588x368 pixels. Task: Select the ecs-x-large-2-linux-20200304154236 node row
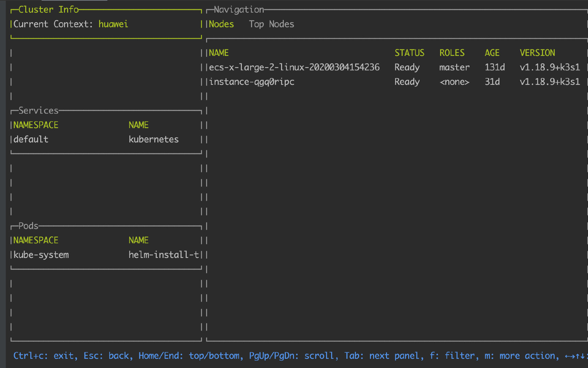pos(294,67)
